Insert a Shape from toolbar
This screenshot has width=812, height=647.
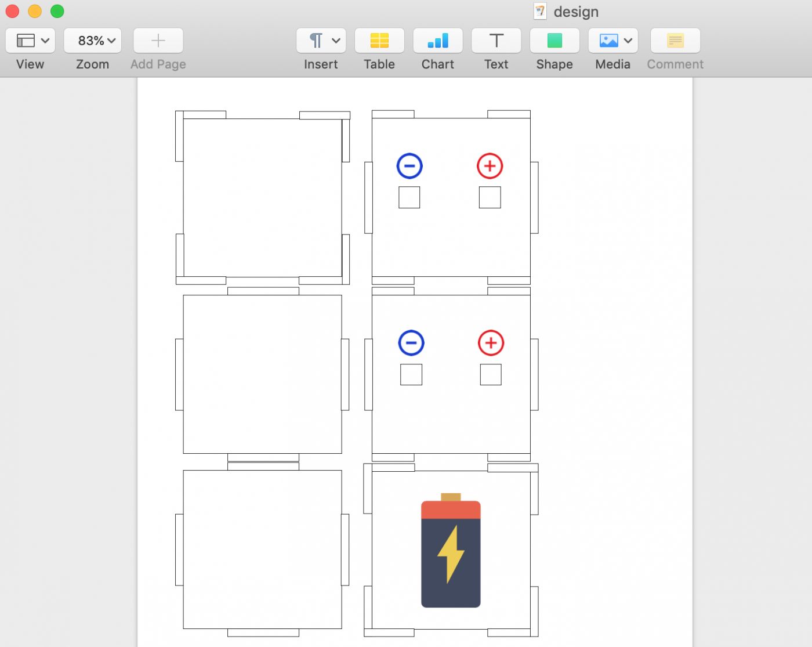(554, 41)
